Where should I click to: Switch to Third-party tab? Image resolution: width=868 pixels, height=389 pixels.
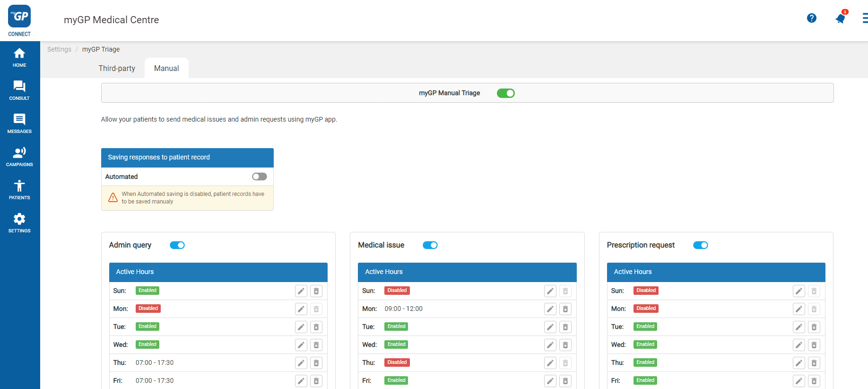117,68
